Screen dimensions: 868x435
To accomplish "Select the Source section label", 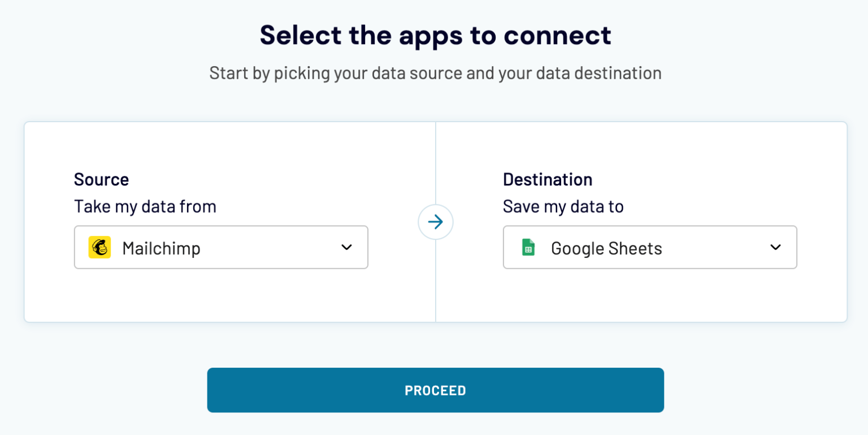I will (102, 179).
